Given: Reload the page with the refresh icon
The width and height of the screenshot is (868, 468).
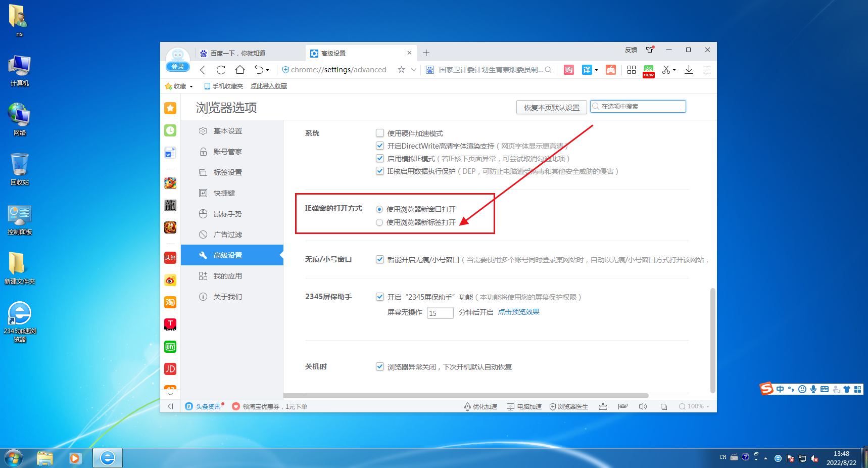Looking at the screenshot, I should (221, 70).
